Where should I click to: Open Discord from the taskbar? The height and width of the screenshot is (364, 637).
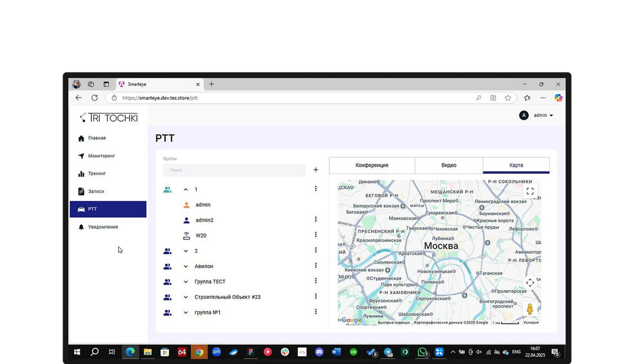tap(319, 352)
